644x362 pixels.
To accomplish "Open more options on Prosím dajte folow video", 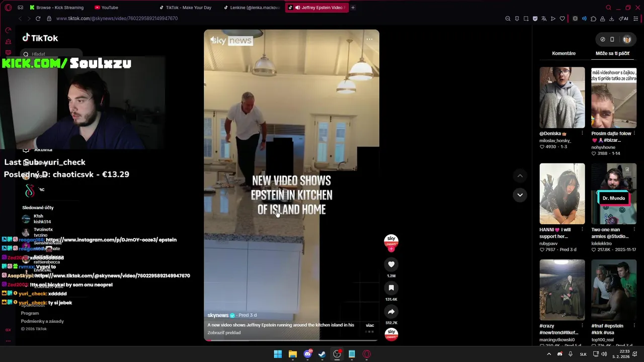I will 633,134.
